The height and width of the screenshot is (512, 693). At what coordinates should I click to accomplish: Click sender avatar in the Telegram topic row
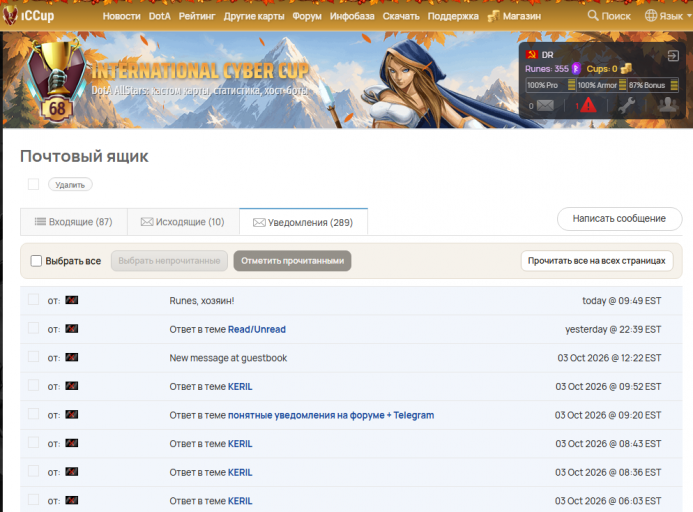pyautogui.click(x=72, y=415)
